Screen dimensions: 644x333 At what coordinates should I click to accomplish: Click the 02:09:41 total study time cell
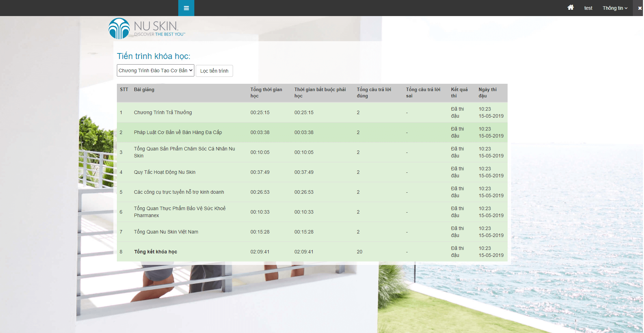click(260, 252)
